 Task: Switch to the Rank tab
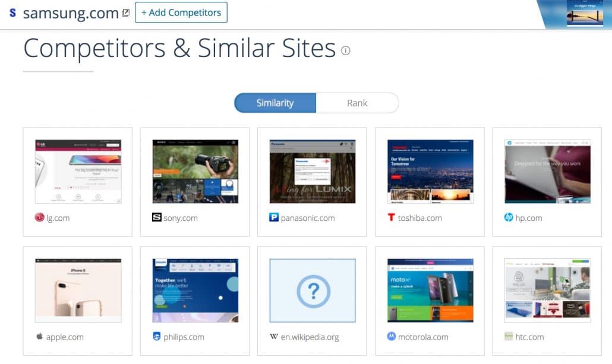point(357,103)
